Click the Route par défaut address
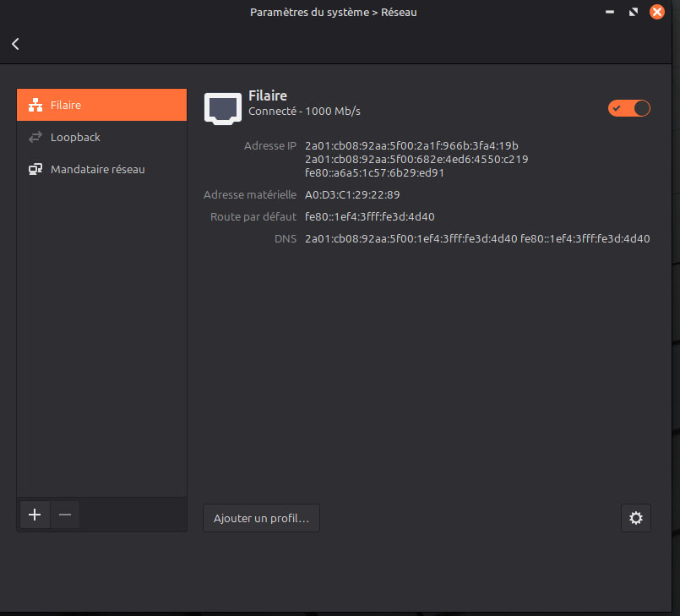The height and width of the screenshot is (616, 680). coord(369,216)
